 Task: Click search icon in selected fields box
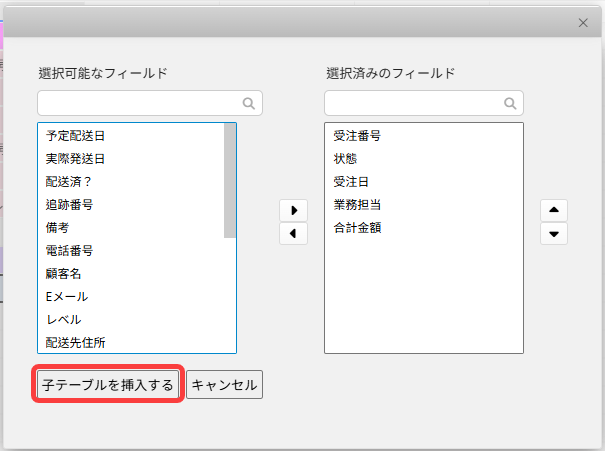[x=510, y=103]
